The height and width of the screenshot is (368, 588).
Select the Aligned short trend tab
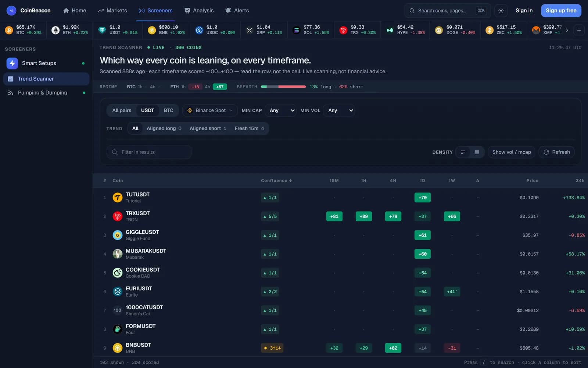208,128
